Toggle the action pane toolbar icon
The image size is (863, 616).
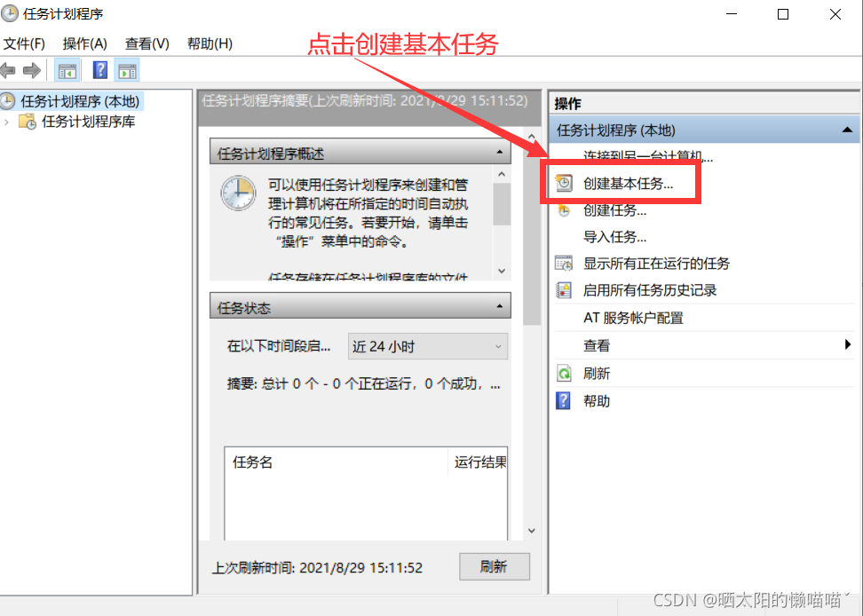[x=127, y=70]
